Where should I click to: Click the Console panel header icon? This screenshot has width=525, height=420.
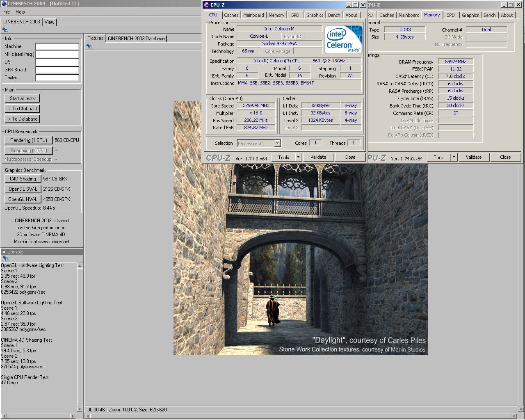pyautogui.click(x=4, y=252)
